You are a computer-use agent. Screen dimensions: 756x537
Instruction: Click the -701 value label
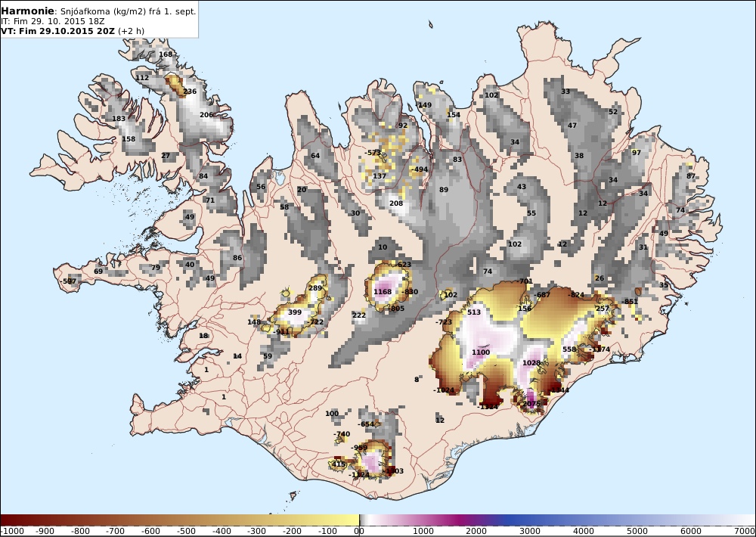point(525,281)
